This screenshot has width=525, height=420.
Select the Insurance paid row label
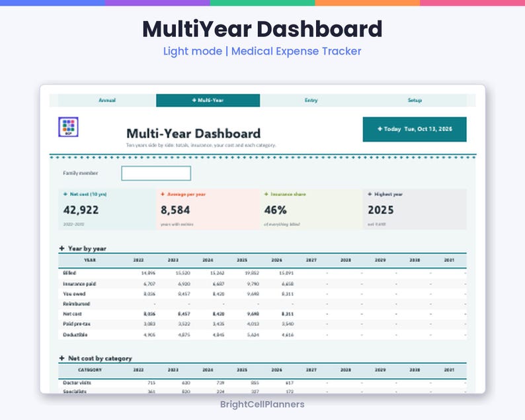(79, 284)
